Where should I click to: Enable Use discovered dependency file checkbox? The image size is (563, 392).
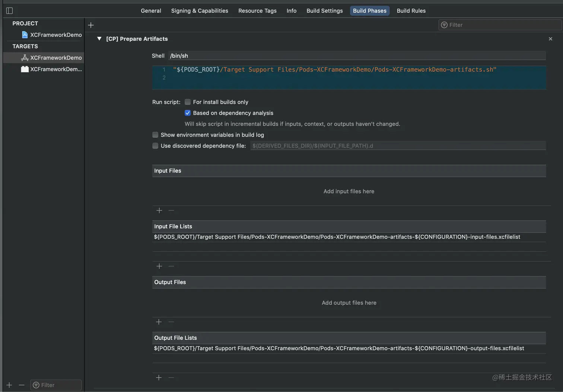point(155,146)
